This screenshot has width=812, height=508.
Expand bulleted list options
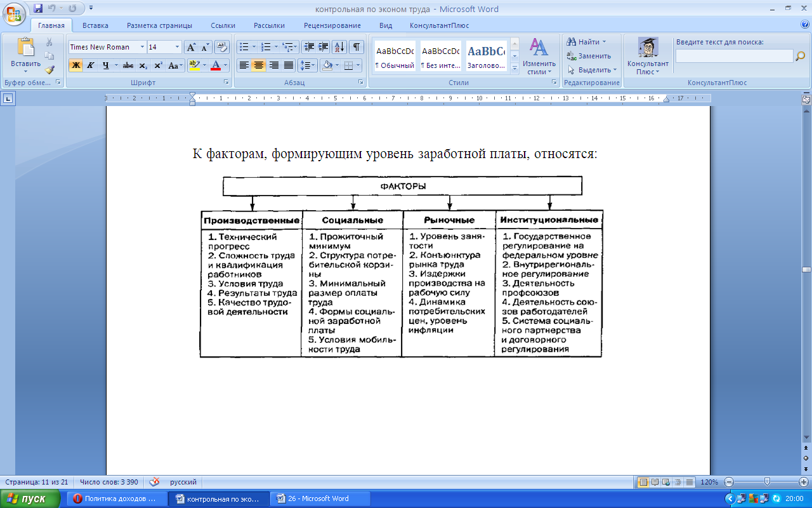254,47
